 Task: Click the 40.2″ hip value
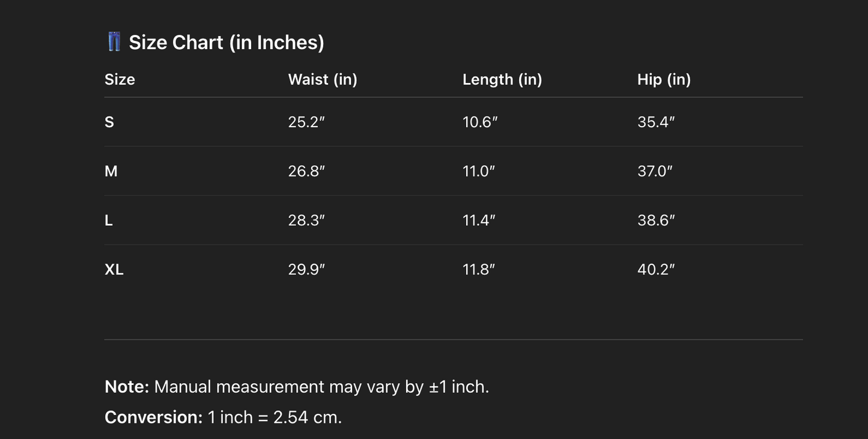[656, 270]
